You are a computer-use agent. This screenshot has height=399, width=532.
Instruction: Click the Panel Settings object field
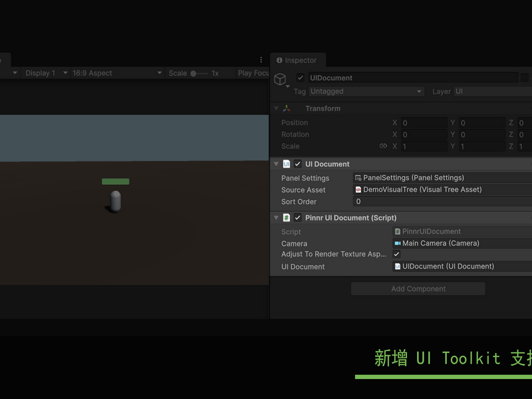tap(442, 178)
